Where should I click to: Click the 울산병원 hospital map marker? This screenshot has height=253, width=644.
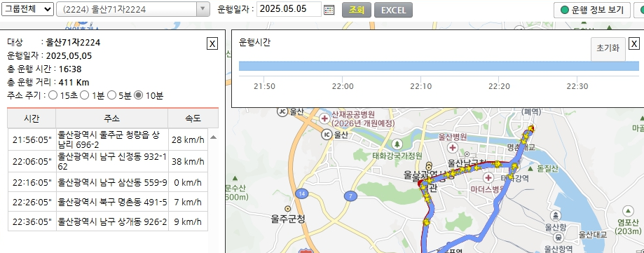453,147
